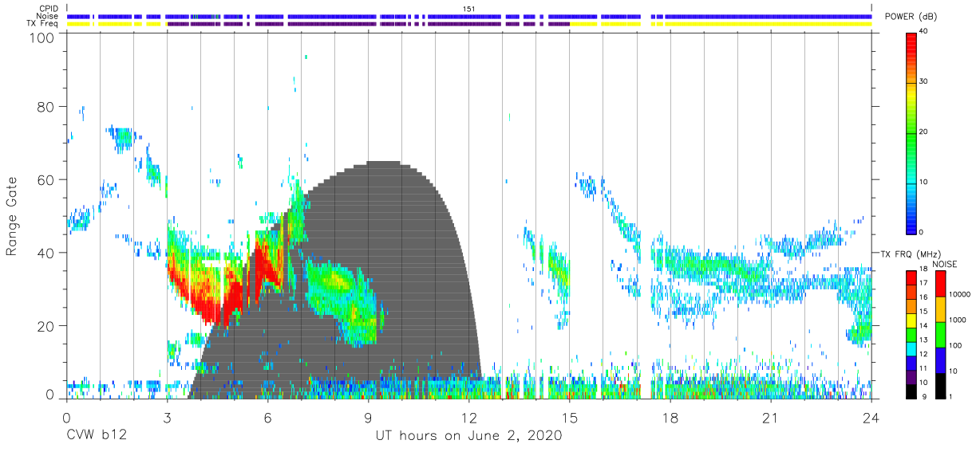Click the '40' tick on the Range Gate axis
The height and width of the screenshot is (452, 980).
(45, 253)
